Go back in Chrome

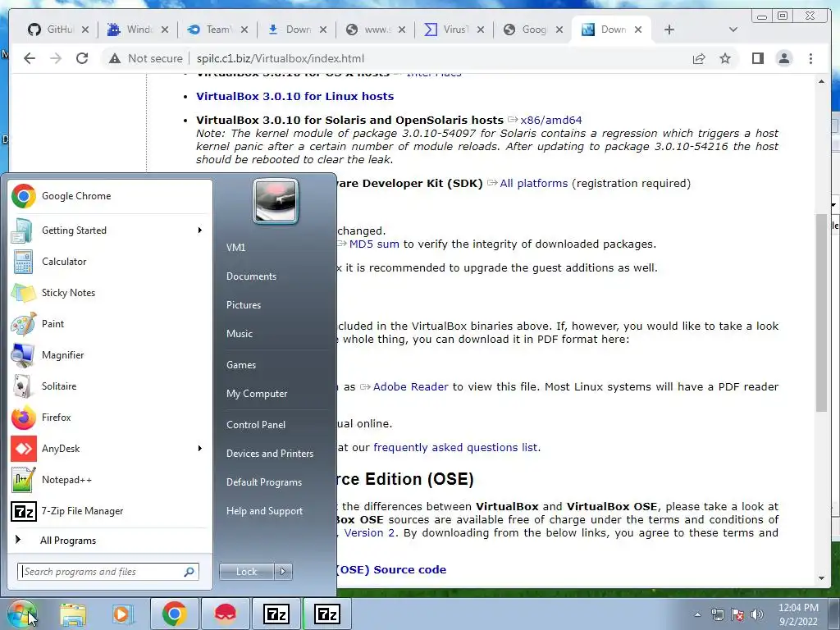(30, 58)
